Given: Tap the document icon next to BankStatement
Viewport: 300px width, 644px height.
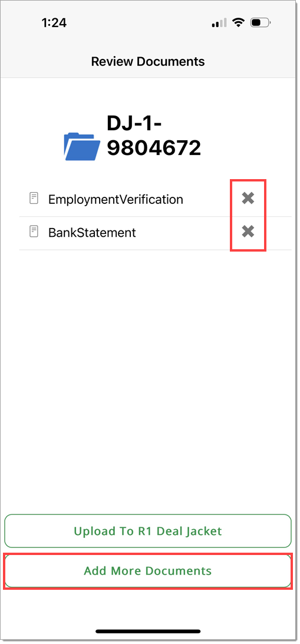Looking at the screenshot, I should pos(34,232).
